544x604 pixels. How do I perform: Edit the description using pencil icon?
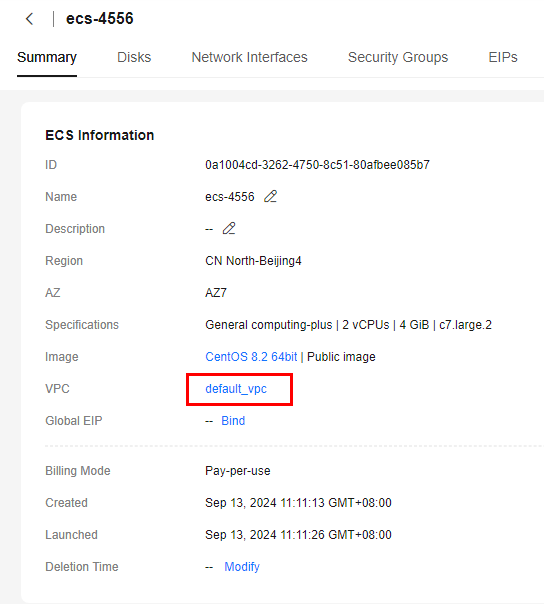[x=229, y=228]
